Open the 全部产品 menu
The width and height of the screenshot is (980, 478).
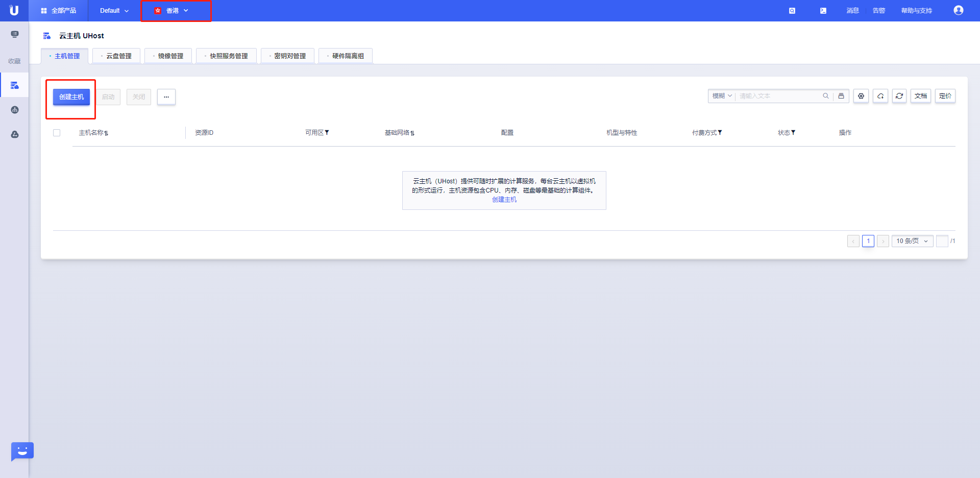[59, 10]
